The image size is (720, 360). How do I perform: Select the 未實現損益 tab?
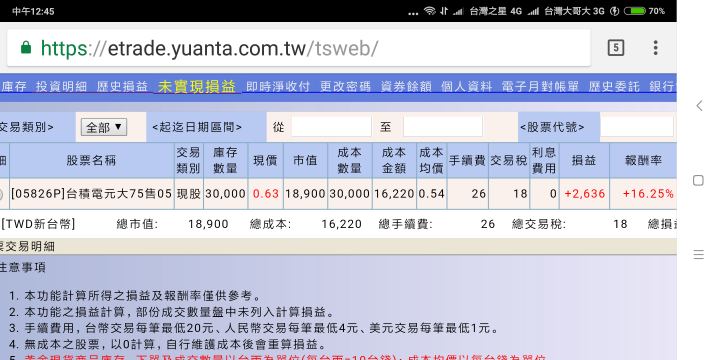[197, 86]
